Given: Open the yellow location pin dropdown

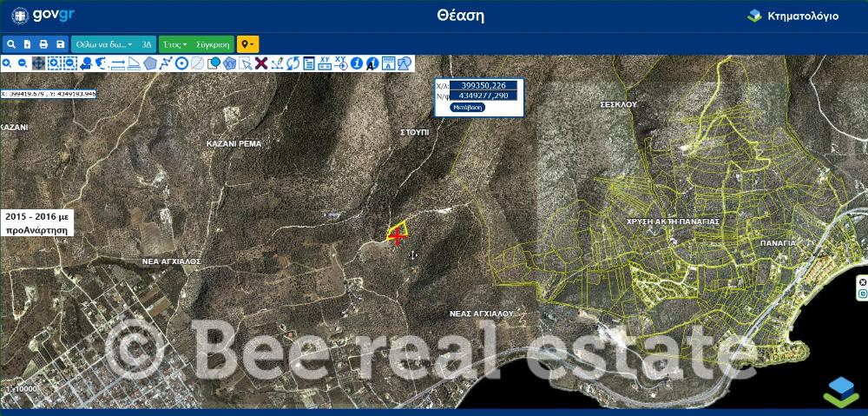Looking at the screenshot, I should [247, 43].
